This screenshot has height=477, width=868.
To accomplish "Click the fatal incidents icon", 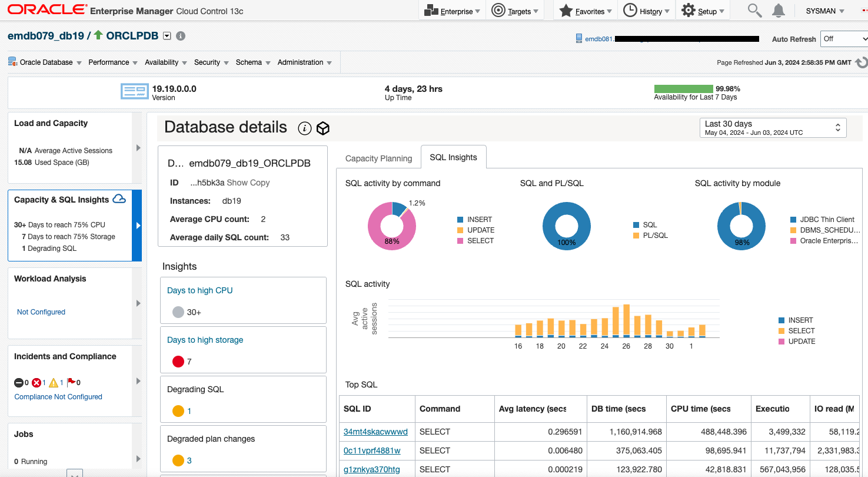I will pyautogui.click(x=19, y=383).
